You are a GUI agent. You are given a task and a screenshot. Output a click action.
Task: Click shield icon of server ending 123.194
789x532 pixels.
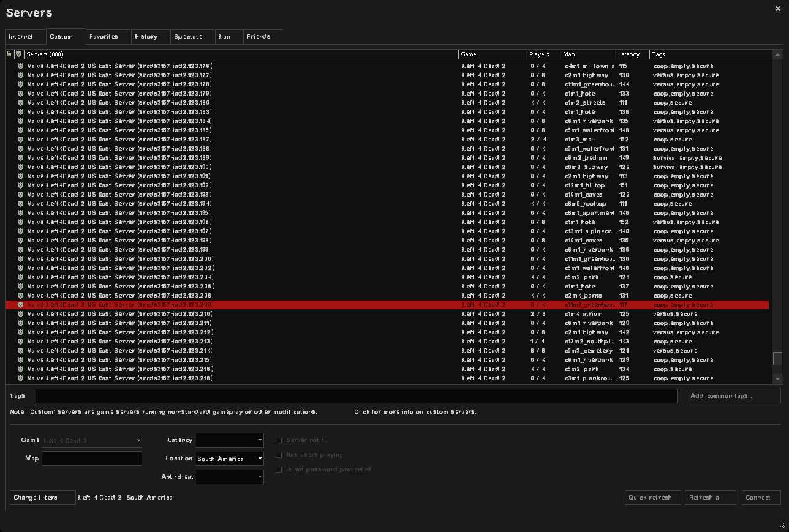click(x=20, y=204)
